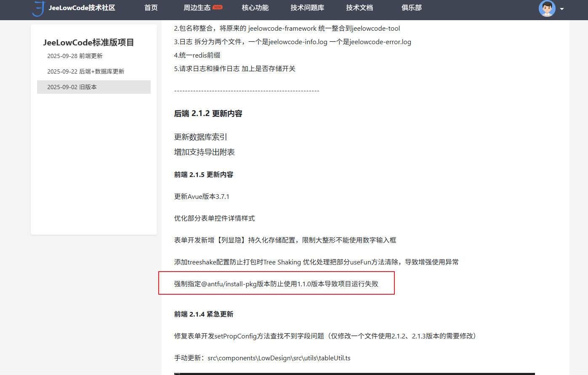Click the highlighted @antfu/install-pkg note
The image size is (588, 375).
(276, 284)
